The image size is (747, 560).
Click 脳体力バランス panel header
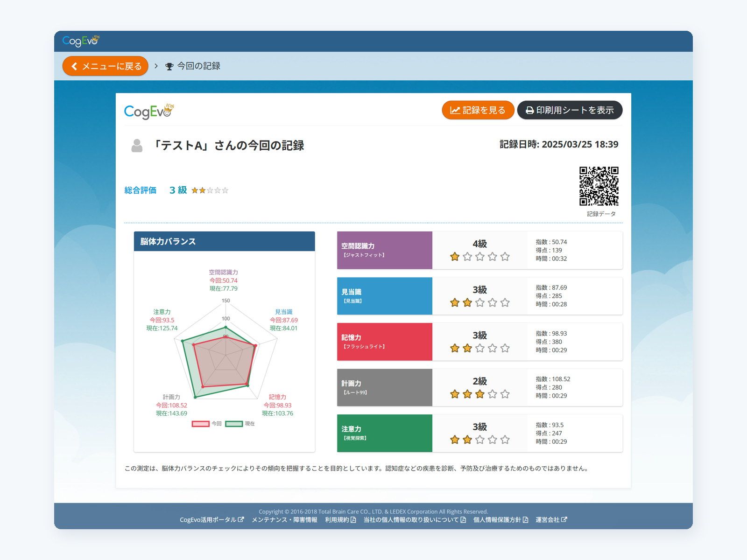(225, 241)
